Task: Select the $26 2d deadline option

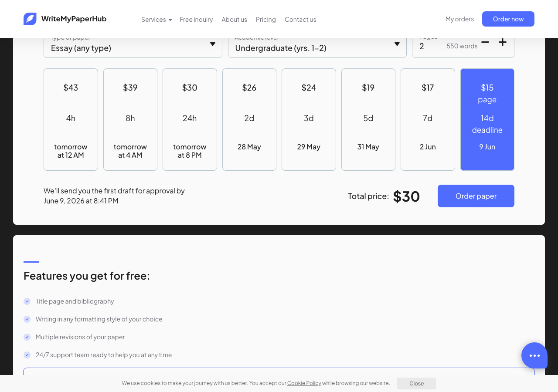Action: [249, 119]
